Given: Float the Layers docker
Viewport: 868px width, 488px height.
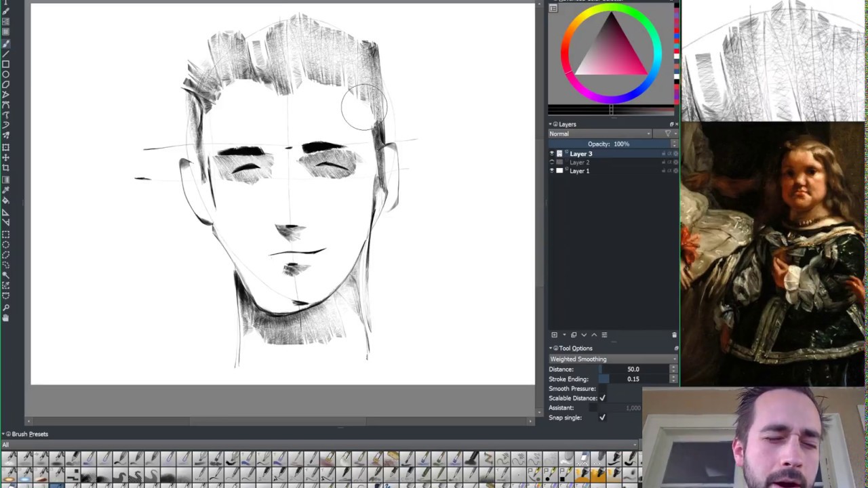Looking at the screenshot, I should (671, 124).
